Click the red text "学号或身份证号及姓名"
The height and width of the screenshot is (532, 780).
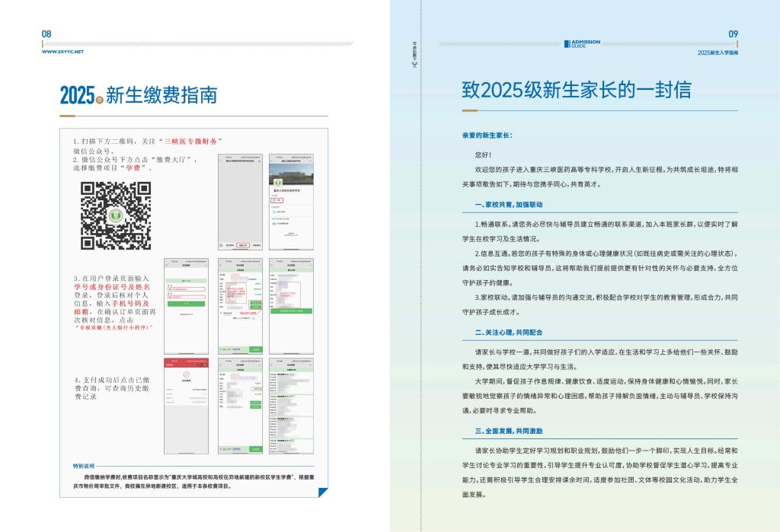112,287
